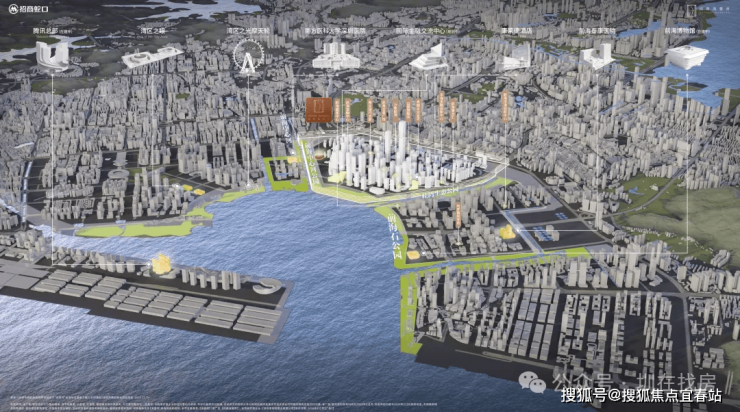Click the large orange square project marker

point(317,111)
